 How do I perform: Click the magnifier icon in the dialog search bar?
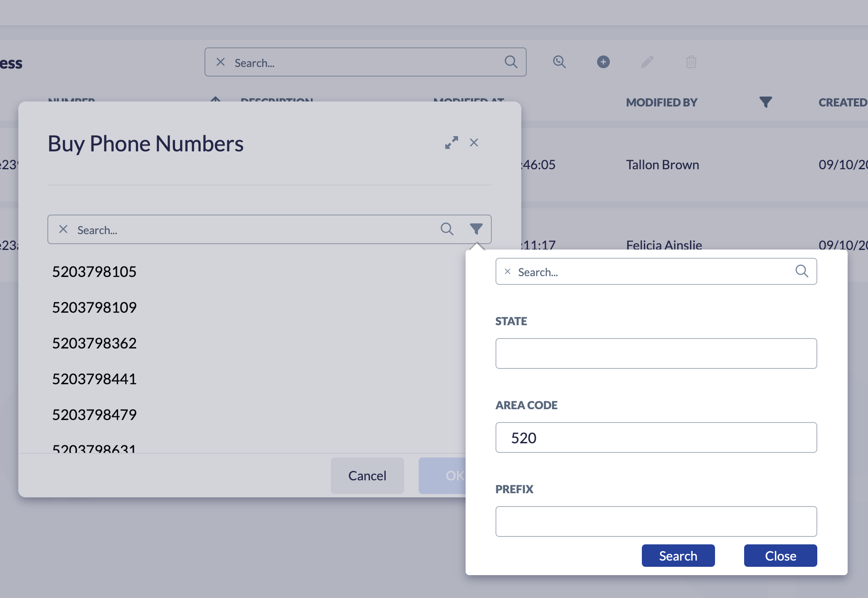[x=447, y=229]
